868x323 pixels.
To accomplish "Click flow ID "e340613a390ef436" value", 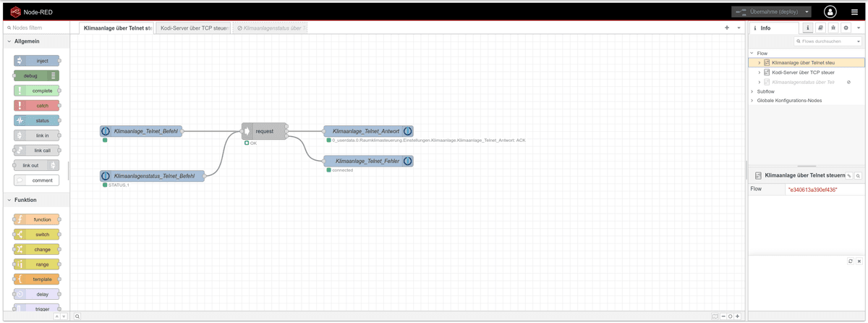I will click(x=813, y=190).
